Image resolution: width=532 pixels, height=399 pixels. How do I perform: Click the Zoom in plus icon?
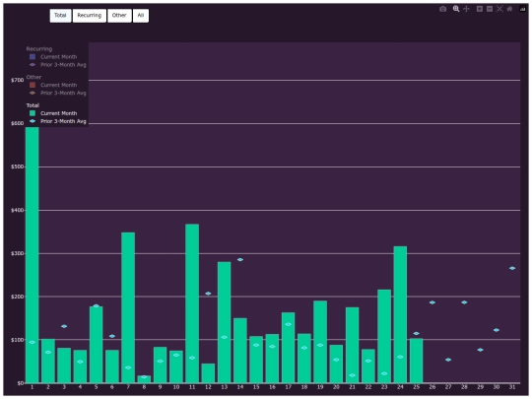(480, 9)
